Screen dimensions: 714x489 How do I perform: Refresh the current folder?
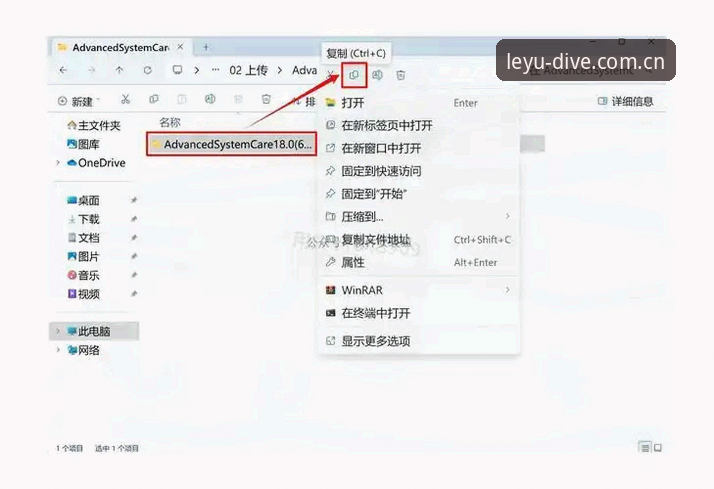click(148, 70)
